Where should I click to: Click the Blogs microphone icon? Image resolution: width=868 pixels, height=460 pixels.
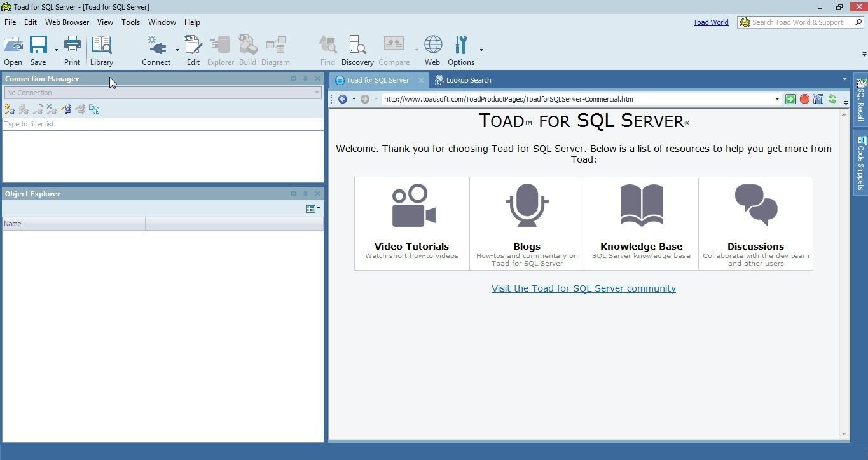tap(527, 205)
